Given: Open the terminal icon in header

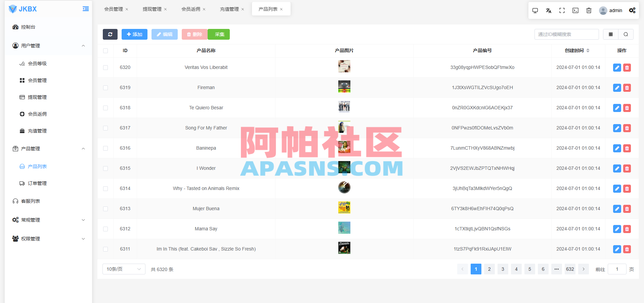Looking at the screenshot, I should [x=575, y=10].
